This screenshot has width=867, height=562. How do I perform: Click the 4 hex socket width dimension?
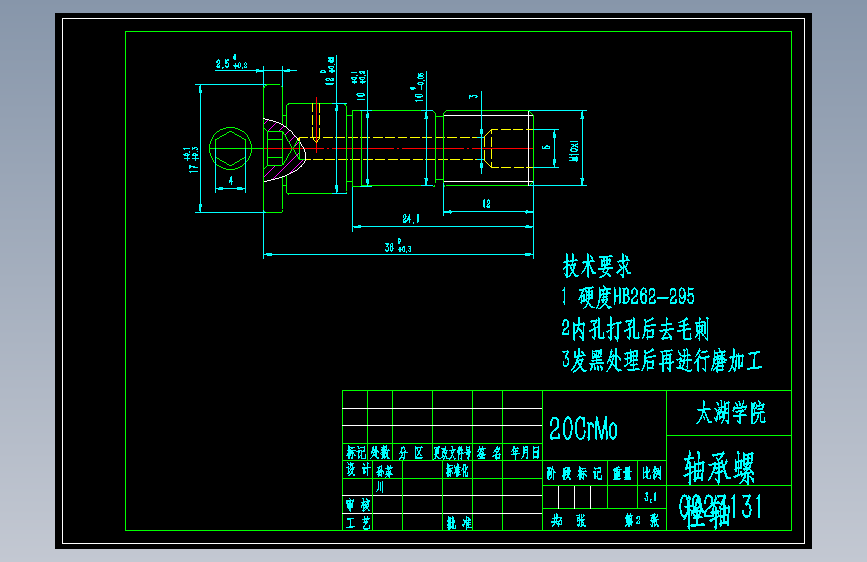coord(231,180)
